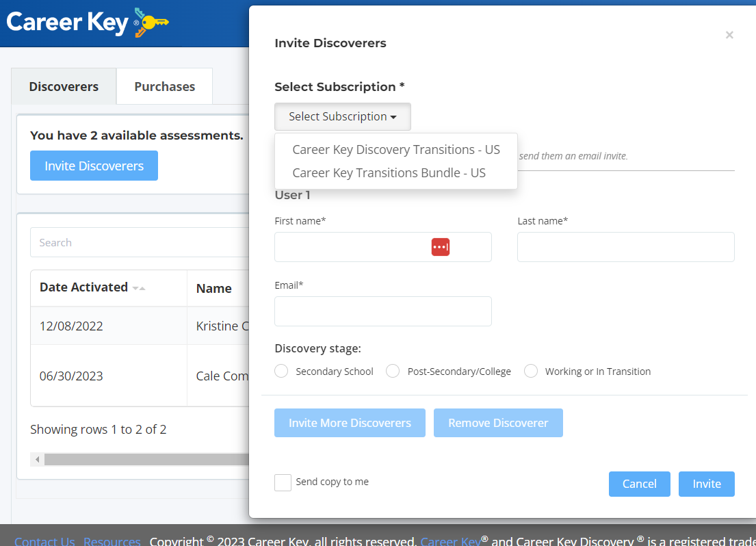756x546 pixels.
Task: Tick the Send copy to me checkbox
Action: click(x=283, y=482)
